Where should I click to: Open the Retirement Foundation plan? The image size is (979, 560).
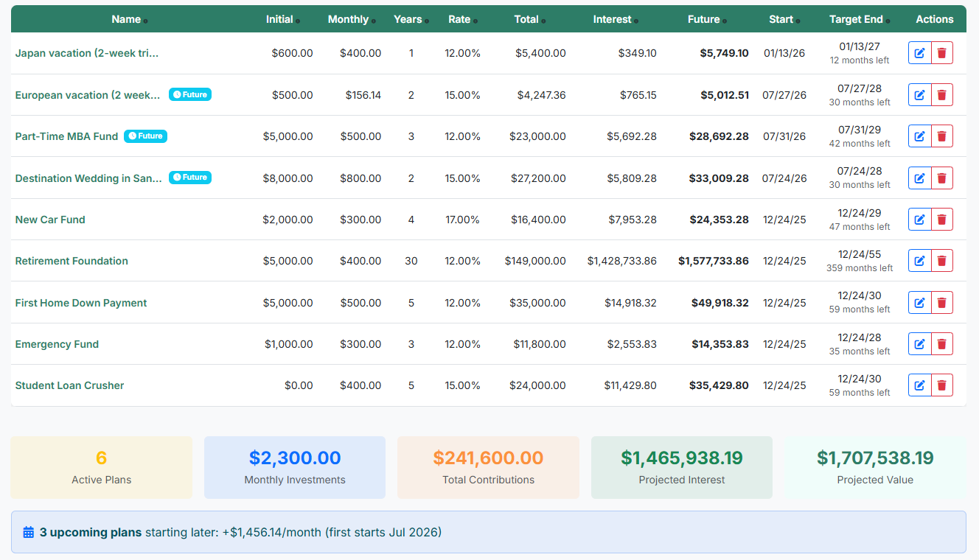tap(72, 260)
